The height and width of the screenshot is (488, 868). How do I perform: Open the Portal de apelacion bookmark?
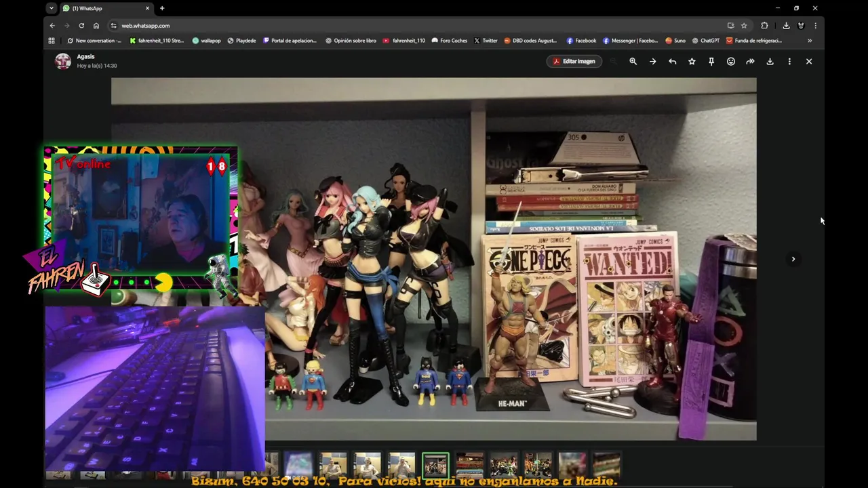pos(290,41)
